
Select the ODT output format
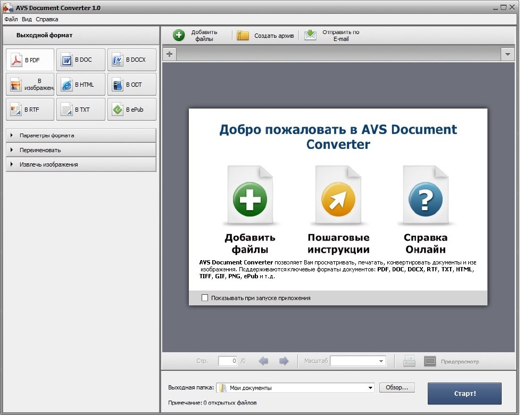point(131,85)
